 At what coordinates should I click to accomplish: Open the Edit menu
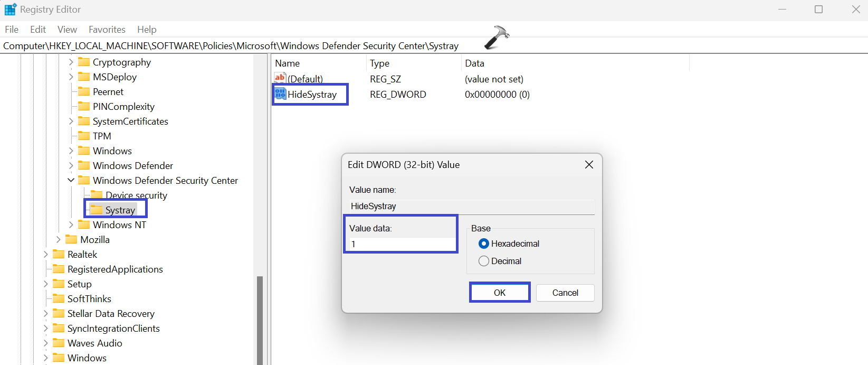[x=38, y=30]
